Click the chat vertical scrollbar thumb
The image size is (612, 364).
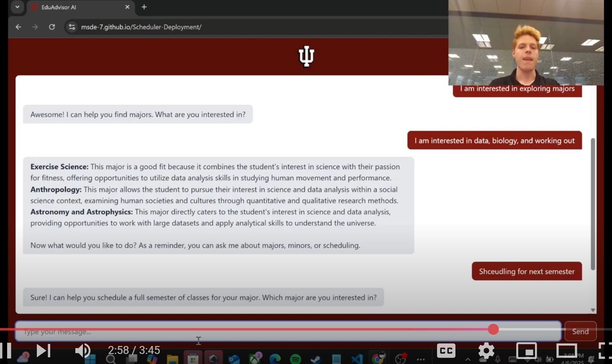tap(593, 204)
